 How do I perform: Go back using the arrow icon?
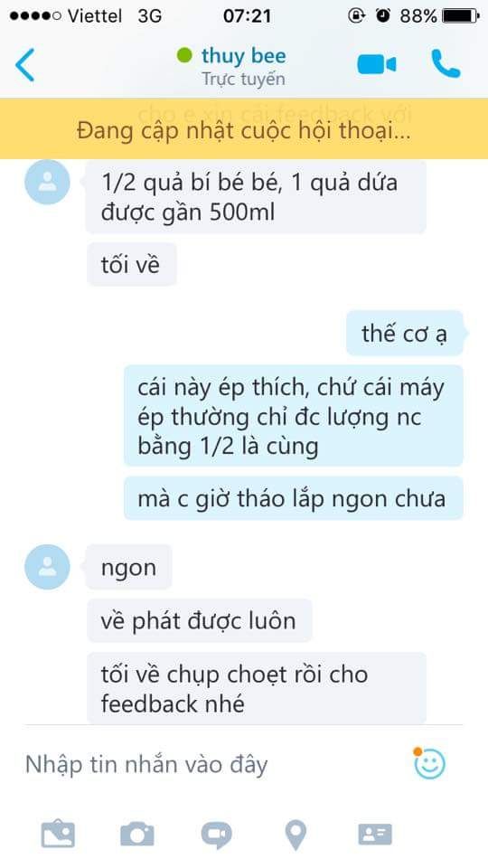click(25, 65)
